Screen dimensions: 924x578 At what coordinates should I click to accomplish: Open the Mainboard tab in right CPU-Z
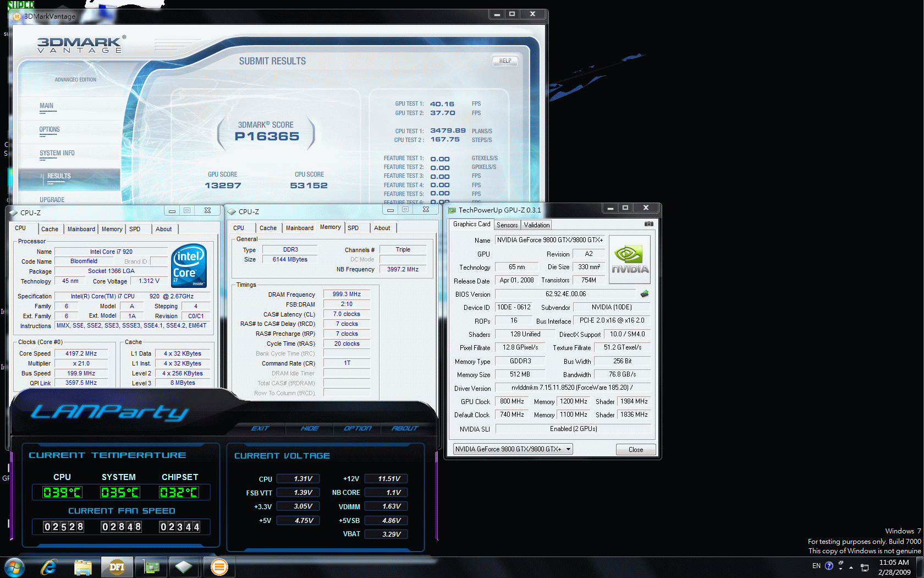point(300,228)
